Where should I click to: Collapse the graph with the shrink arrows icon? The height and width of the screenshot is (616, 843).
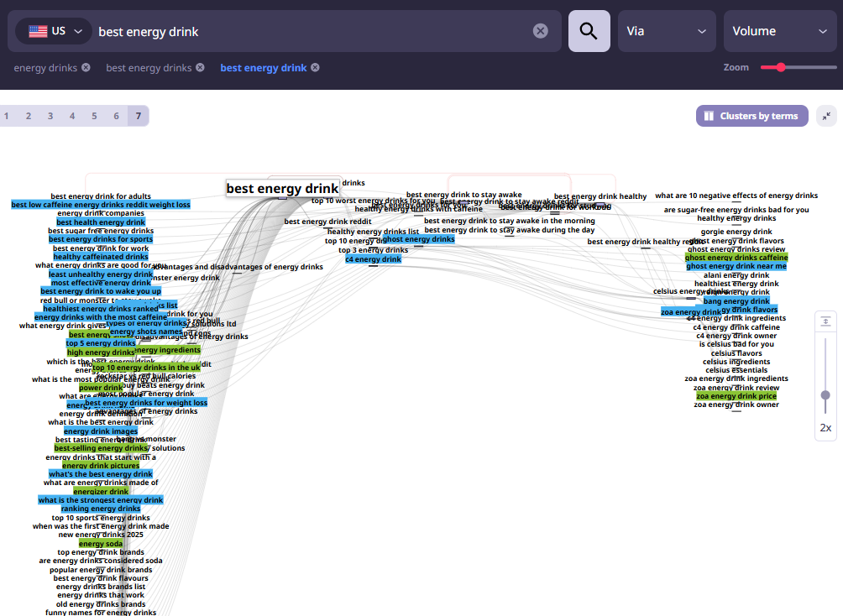click(x=826, y=116)
